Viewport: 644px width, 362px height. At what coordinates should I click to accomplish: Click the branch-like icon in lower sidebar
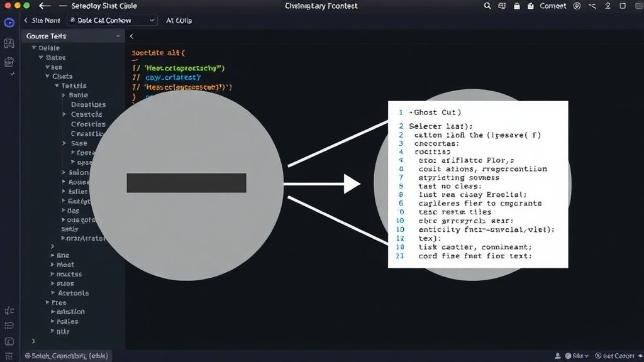click(x=9, y=310)
